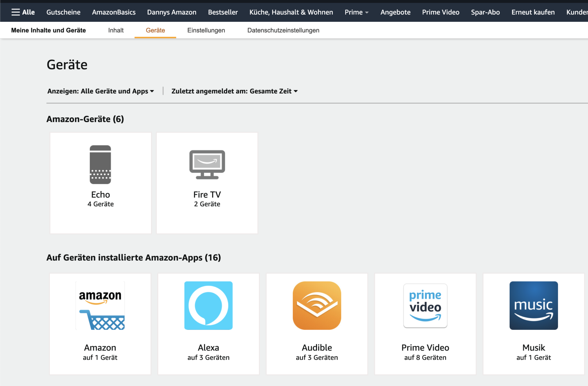The width and height of the screenshot is (588, 386).
Task: Open Gutscheine in the top navigation
Action: [x=63, y=12]
